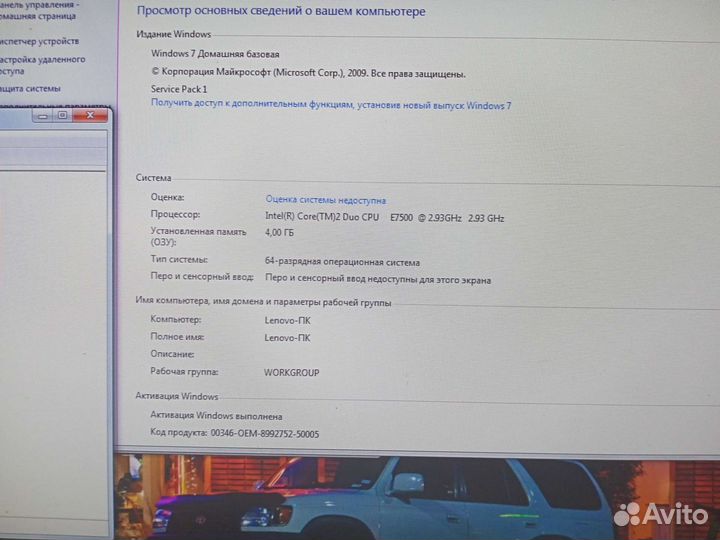
Task: Click the Microsoft Corp. 2009 copyright line
Action: (x=309, y=73)
